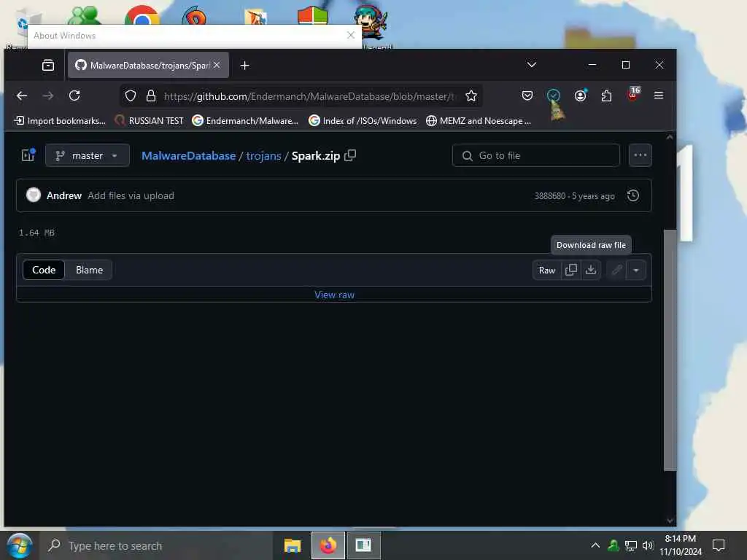Expand the GitHub file tree panel
The height and width of the screenshot is (560, 747).
pyautogui.click(x=28, y=155)
